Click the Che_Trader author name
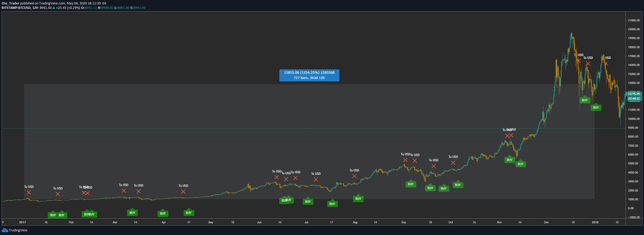The image size is (644, 235). tap(10, 3)
